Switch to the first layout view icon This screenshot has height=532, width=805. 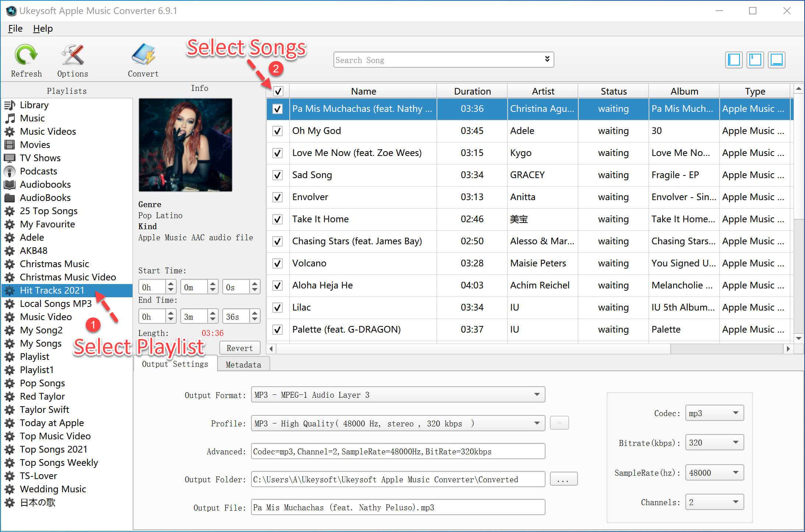[x=734, y=60]
